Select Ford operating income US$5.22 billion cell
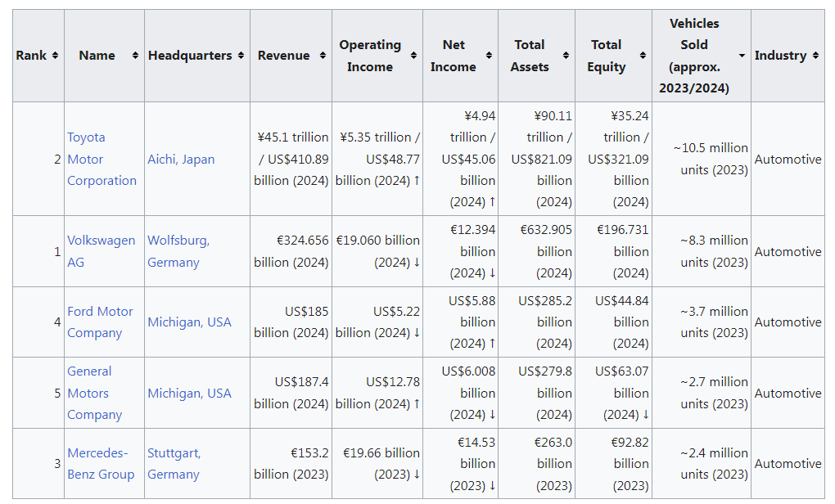This screenshot has width=835, height=504. pyautogui.click(x=377, y=322)
